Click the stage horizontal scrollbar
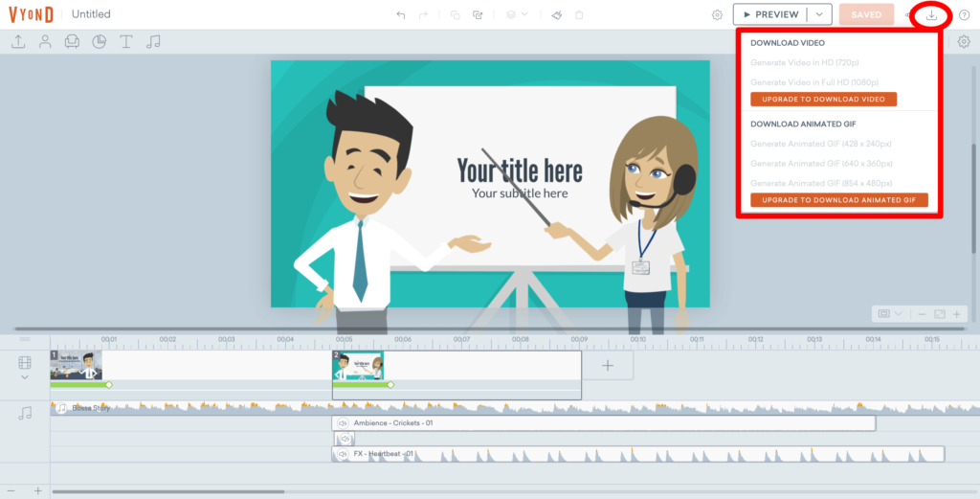 point(489,329)
